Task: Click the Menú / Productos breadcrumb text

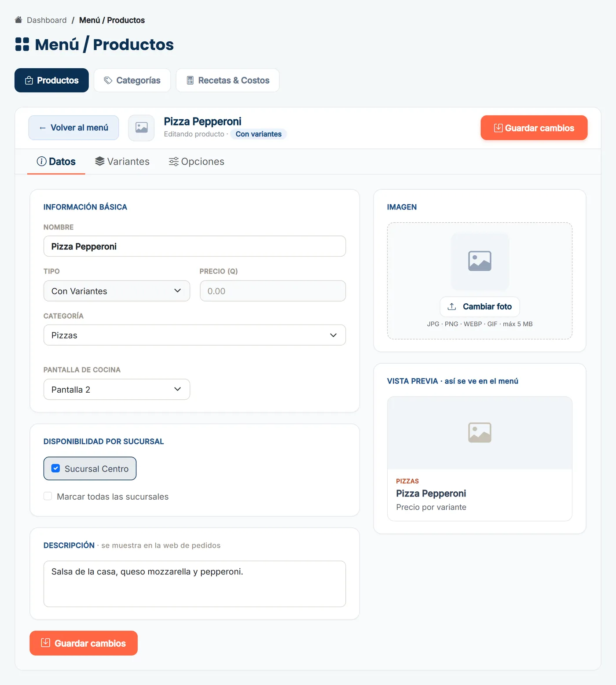Action: [112, 20]
